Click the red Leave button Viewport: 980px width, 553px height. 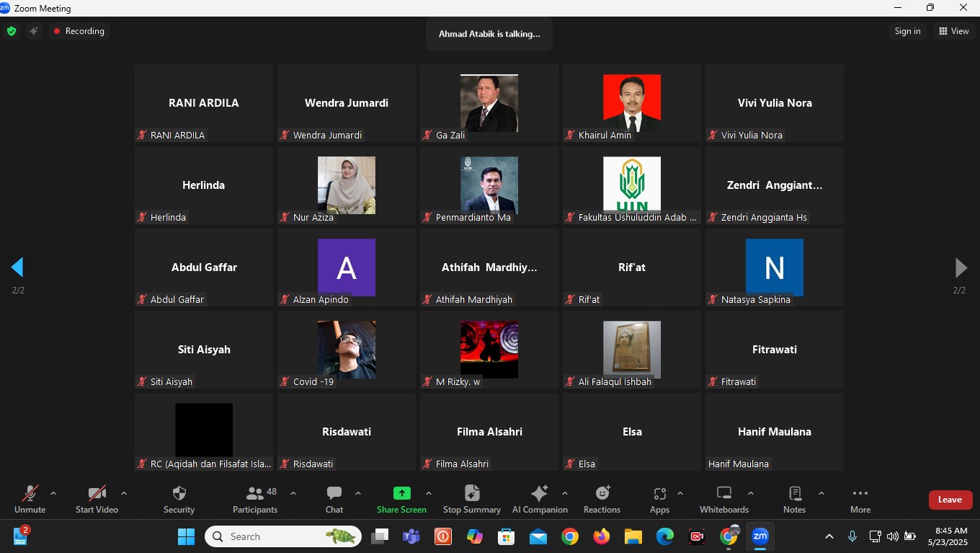tap(950, 500)
